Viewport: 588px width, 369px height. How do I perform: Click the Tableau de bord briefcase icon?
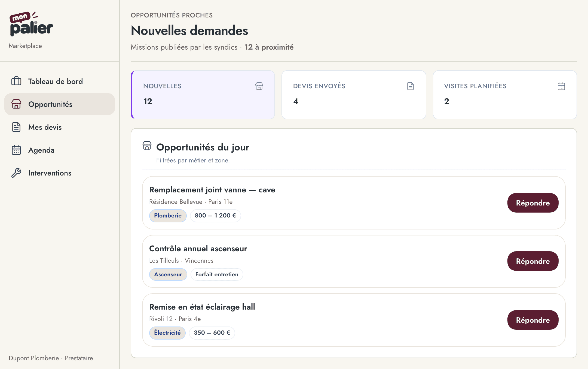pos(16,81)
